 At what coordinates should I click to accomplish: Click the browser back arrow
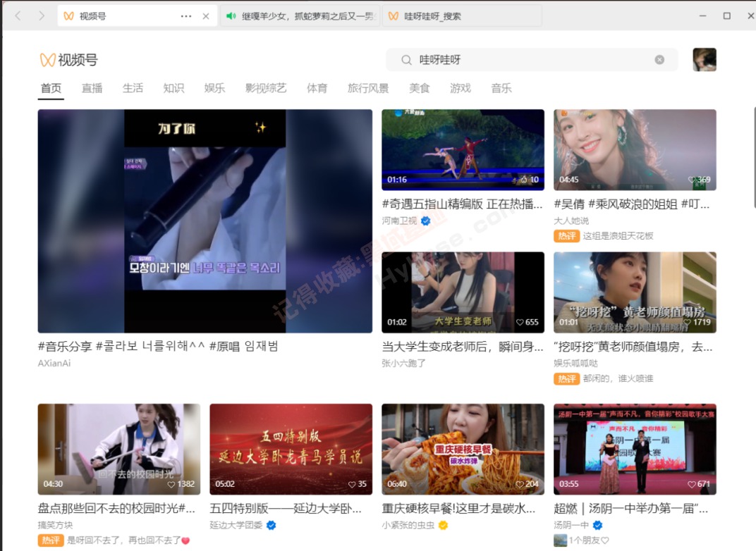(18, 16)
